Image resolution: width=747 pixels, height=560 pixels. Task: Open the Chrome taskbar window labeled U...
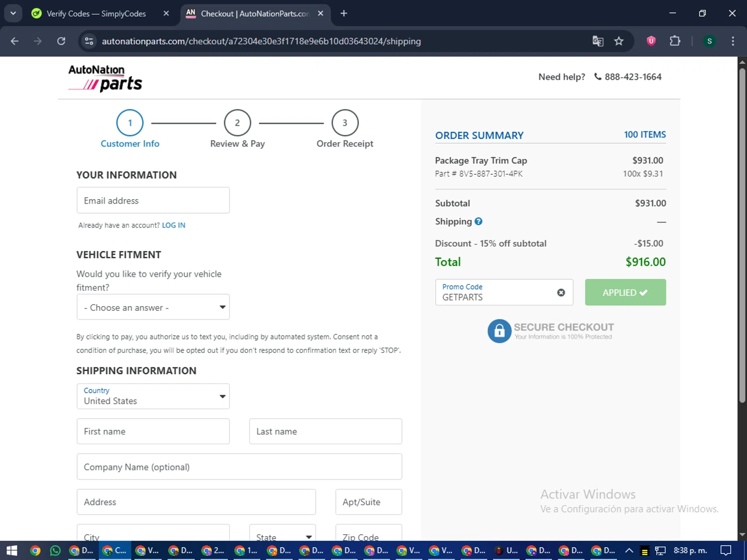click(x=507, y=551)
